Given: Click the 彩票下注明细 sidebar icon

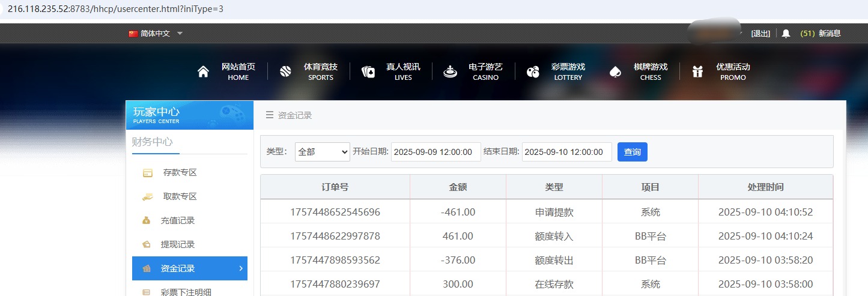Looking at the screenshot, I should pyautogui.click(x=146, y=292).
